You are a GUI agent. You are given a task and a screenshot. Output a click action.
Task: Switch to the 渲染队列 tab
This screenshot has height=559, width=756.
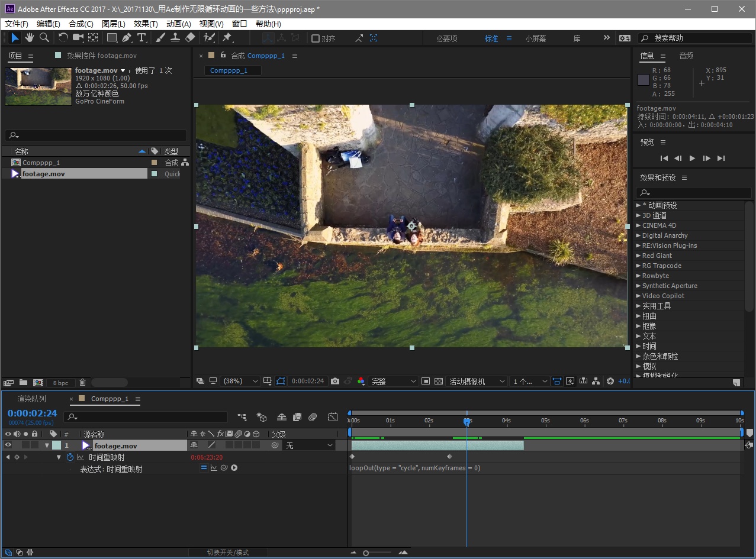31,399
